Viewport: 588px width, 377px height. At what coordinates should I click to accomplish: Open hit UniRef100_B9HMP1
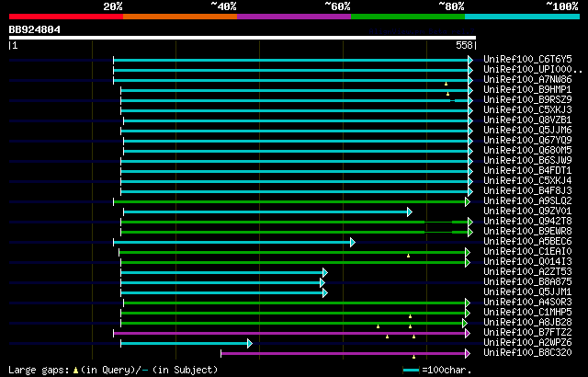click(527, 90)
